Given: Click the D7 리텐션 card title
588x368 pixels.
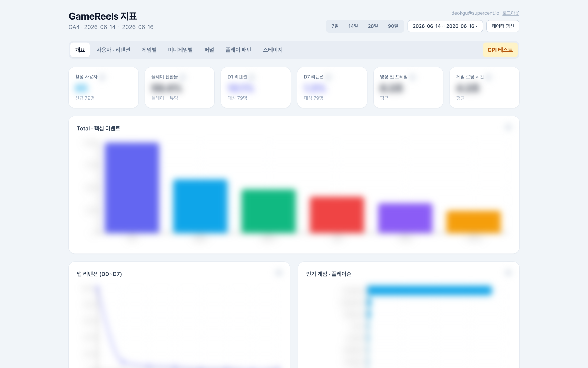Looking at the screenshot, I should [x=313, y=77].
